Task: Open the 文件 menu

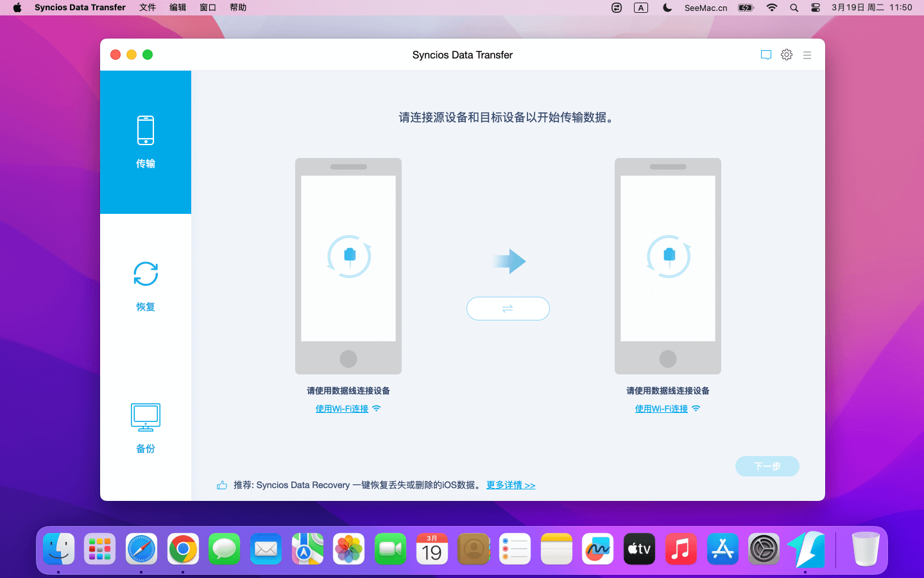Action: [148, 8]
